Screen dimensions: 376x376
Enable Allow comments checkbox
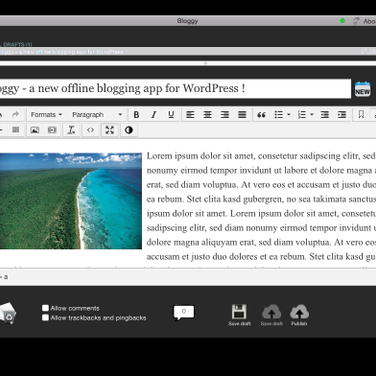click(45, 308)
